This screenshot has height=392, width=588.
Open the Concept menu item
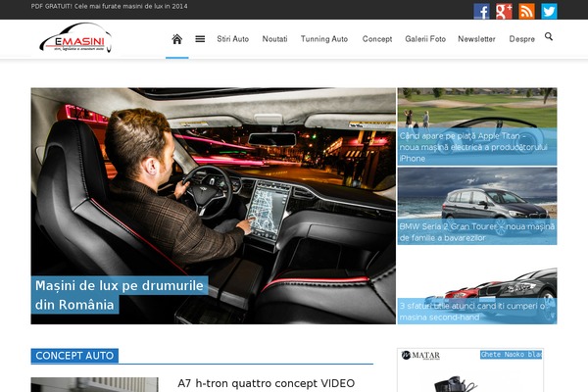[377, 39]
